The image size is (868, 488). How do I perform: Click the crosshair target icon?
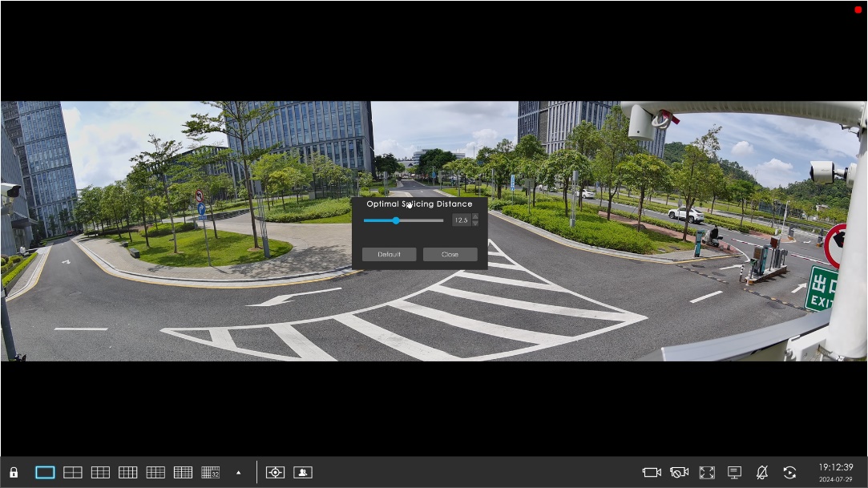click(275, 473)
